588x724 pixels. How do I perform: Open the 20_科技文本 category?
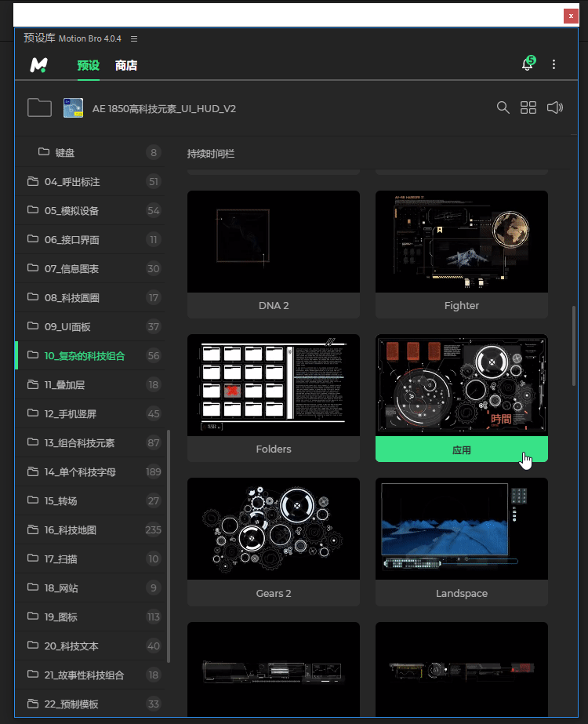[x=90, y=646]
